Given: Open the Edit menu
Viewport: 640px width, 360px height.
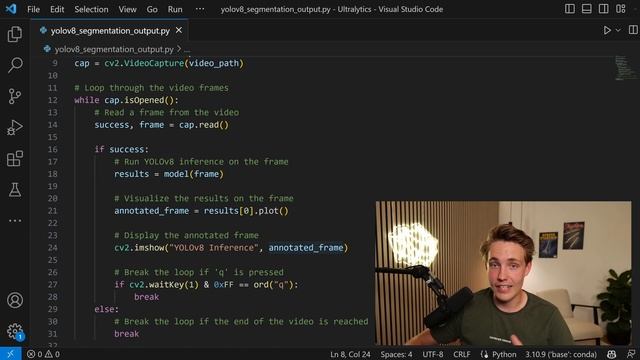Looking at the screenshot, I should tap(57, 9).
